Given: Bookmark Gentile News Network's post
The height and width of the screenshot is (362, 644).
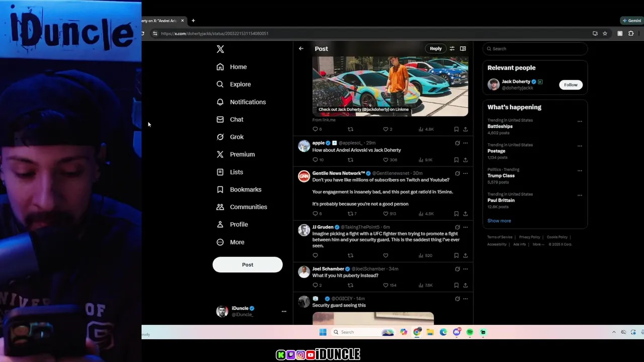Looking at the screenshot, I should tap(456, 214).
